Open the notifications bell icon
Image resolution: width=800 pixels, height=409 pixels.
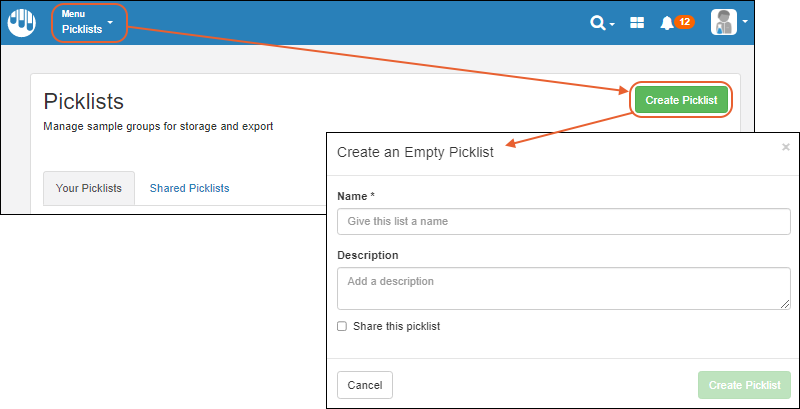click(x=667, y=23)
